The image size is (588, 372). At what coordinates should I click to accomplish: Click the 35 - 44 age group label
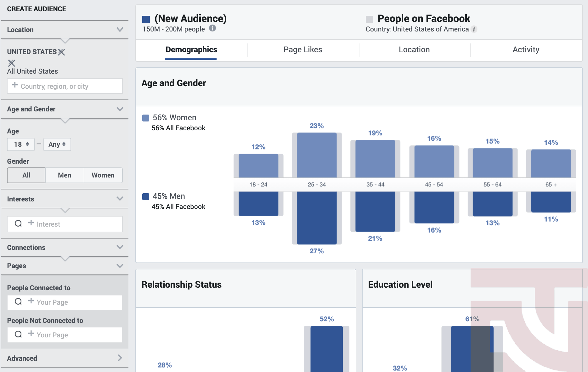tap(375, 184)
